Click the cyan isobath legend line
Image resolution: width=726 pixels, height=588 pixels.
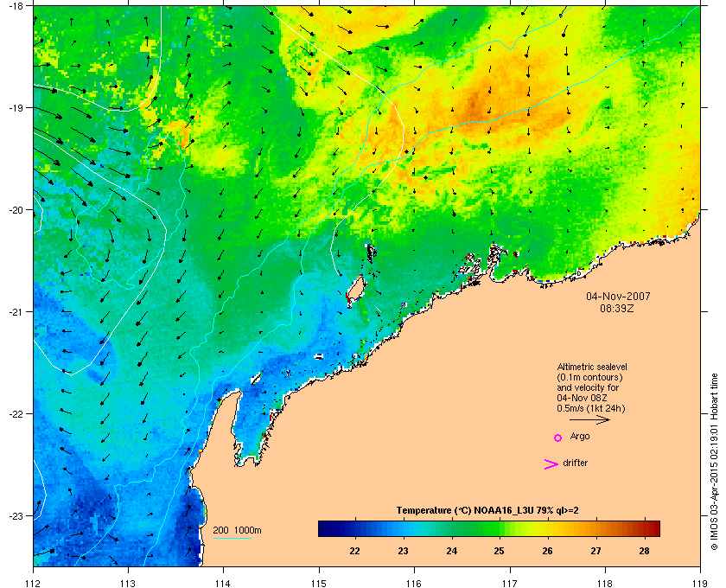[232, 538]
